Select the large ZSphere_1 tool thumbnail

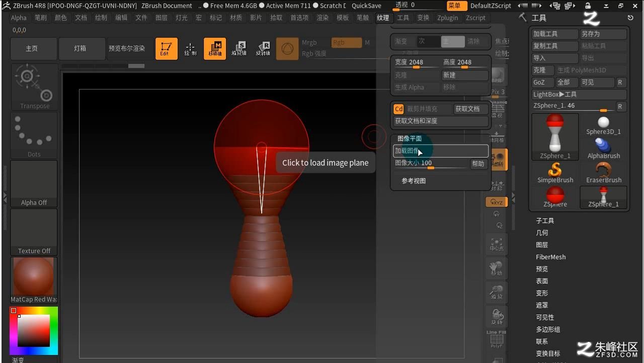555,137
